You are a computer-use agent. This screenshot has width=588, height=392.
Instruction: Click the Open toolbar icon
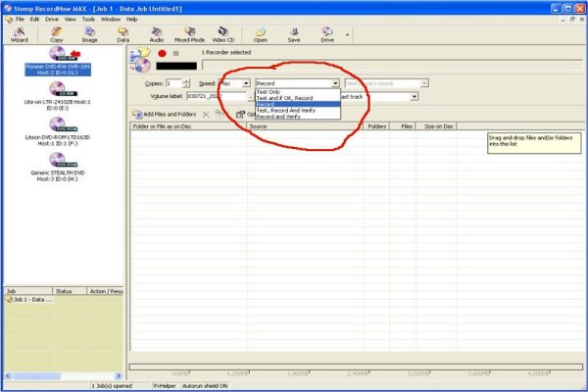point(261,35)
